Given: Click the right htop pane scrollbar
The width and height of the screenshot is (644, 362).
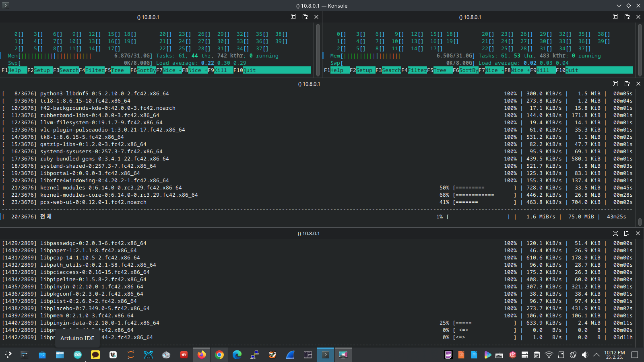Looking at the screenshot, I should point(640,49).
